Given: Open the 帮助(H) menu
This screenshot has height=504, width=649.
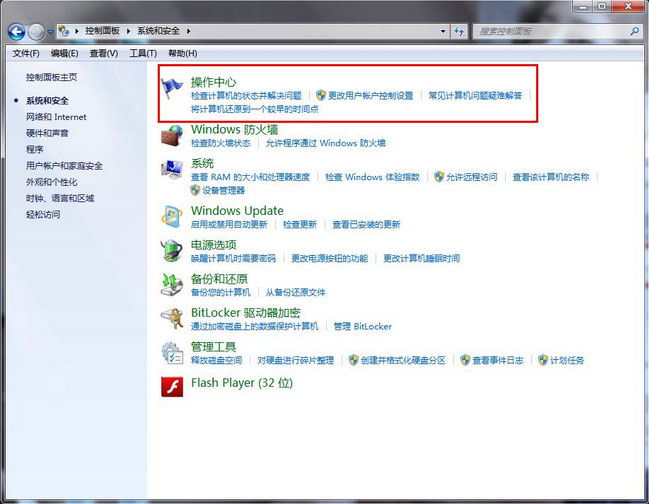Looking at the screenshot, I should click(x=183, y=53).
